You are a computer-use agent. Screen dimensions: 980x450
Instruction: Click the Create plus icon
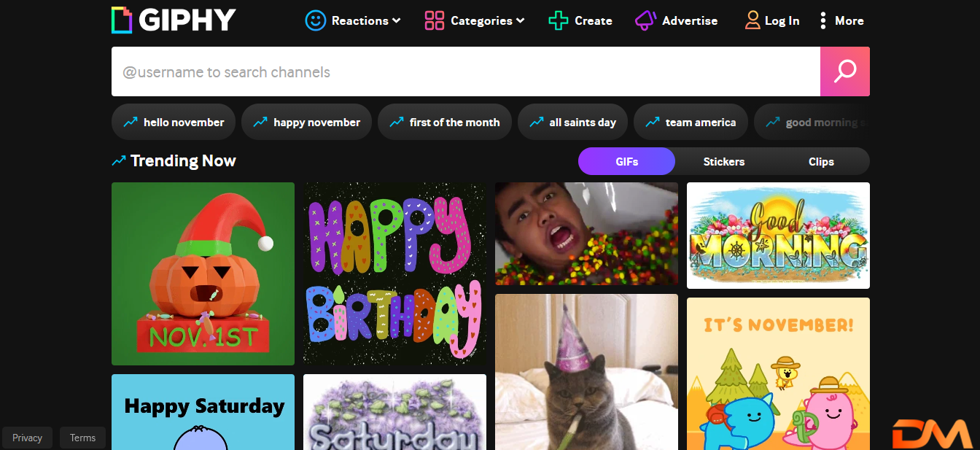(x=559, y=20)
